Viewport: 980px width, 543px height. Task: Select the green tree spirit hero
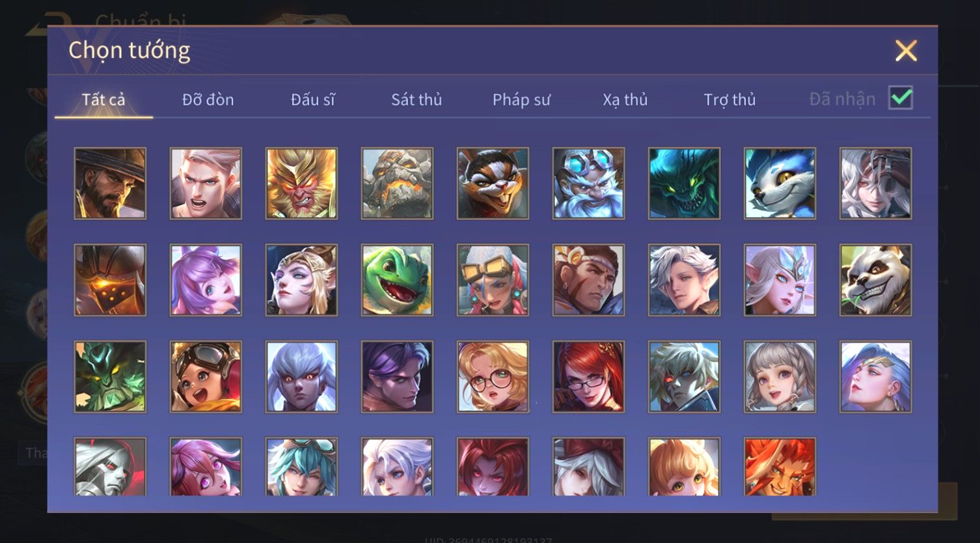(x=110, y=377)
